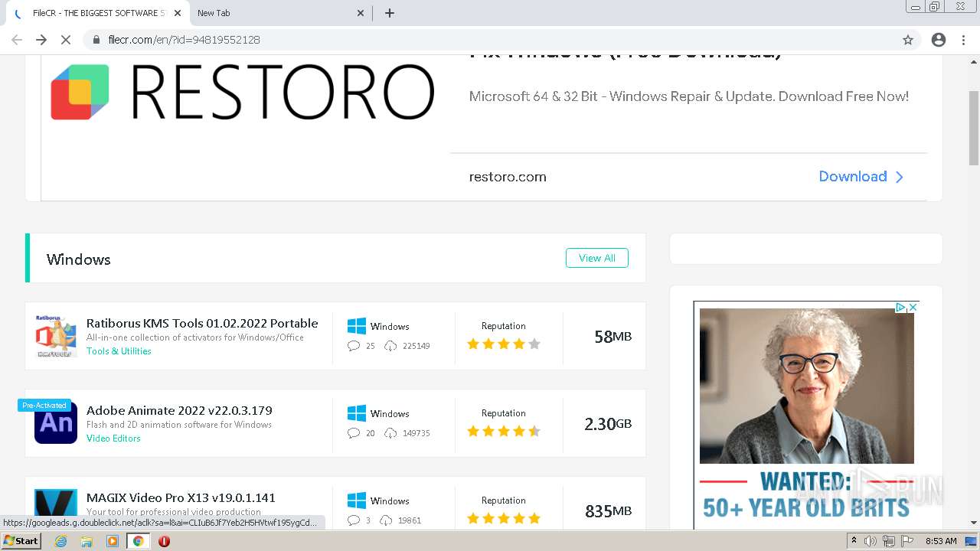This screenshot has width=980, height=551.
Task: Click download count icon in Ratiborus row
Action: (390, 346)
